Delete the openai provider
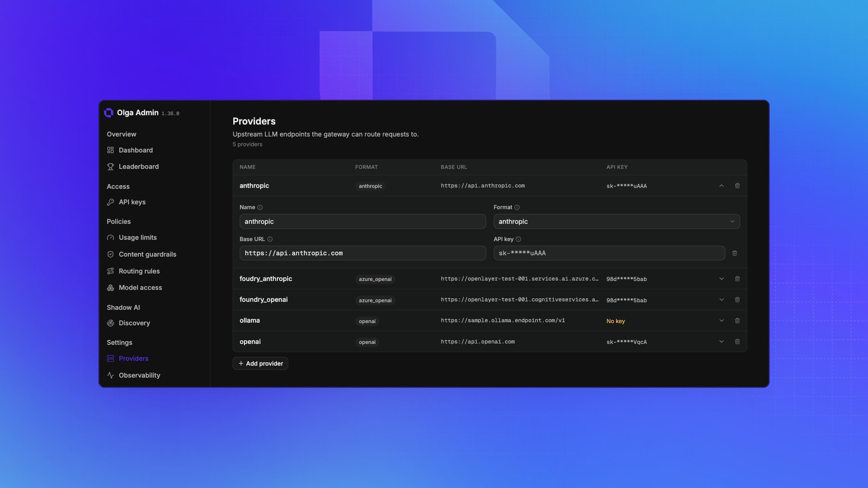The width and height of the screenshot is (868, 488). tap(737, 342)
